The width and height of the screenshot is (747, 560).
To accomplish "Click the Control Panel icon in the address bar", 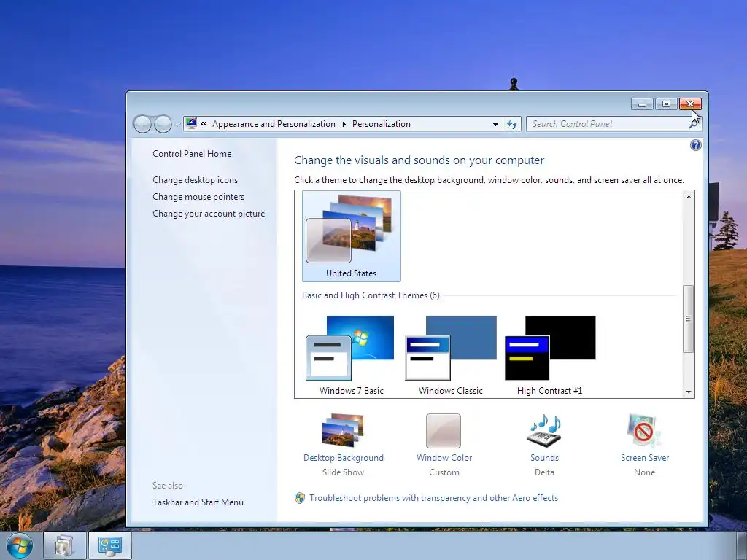I will click(x=192, y=123).
